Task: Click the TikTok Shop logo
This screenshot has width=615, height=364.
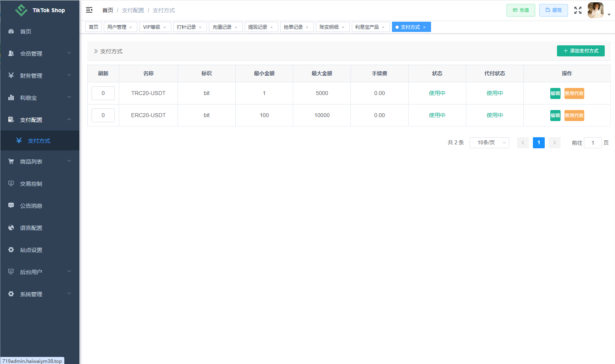Action: 40,10
